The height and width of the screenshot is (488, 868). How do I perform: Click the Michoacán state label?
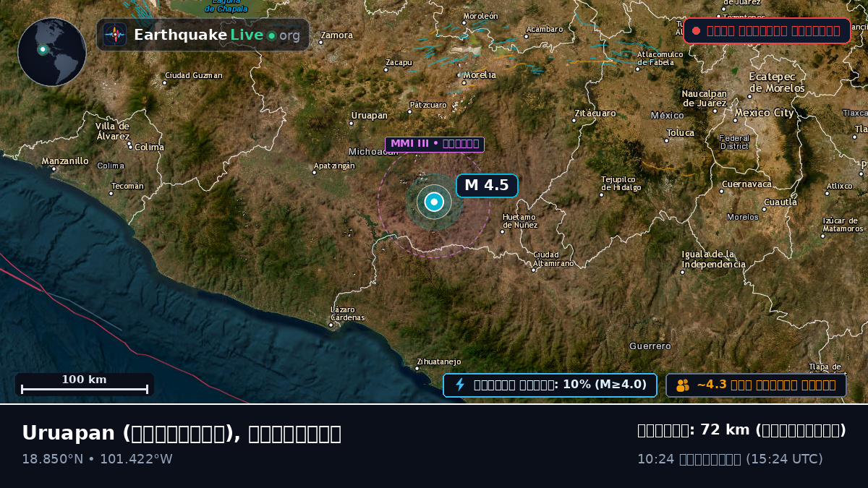point(373,152)
